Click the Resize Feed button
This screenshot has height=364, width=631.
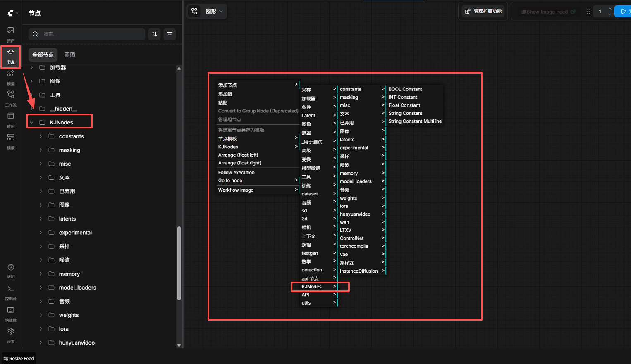pos(19,359)
